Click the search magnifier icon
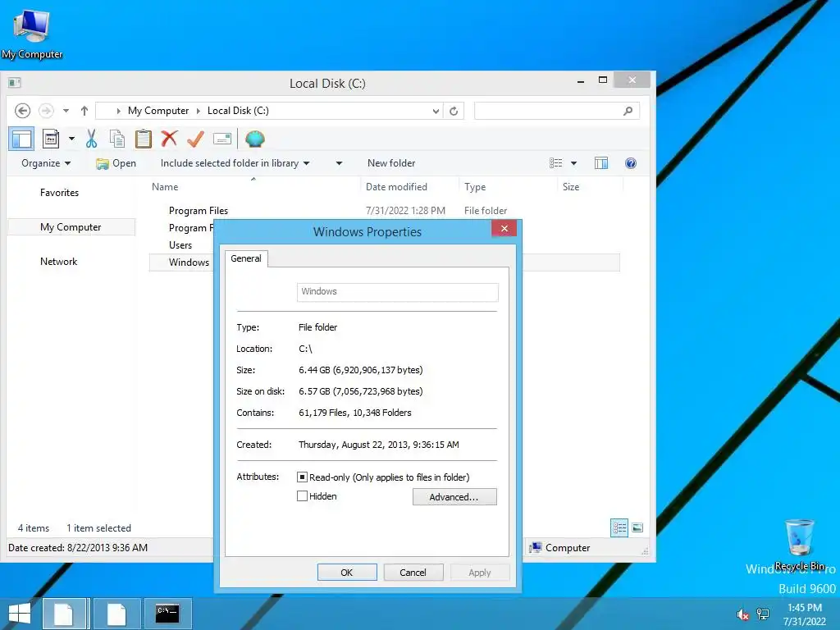 (628, 111)
